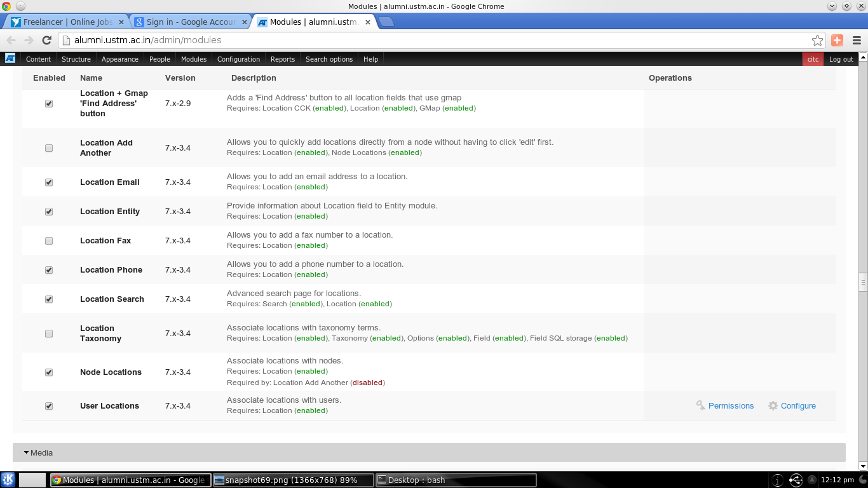The height and width of the screenshot is (488, 868).
Task: Click the Chrome new tab button
Action: (x=386, y=22)
